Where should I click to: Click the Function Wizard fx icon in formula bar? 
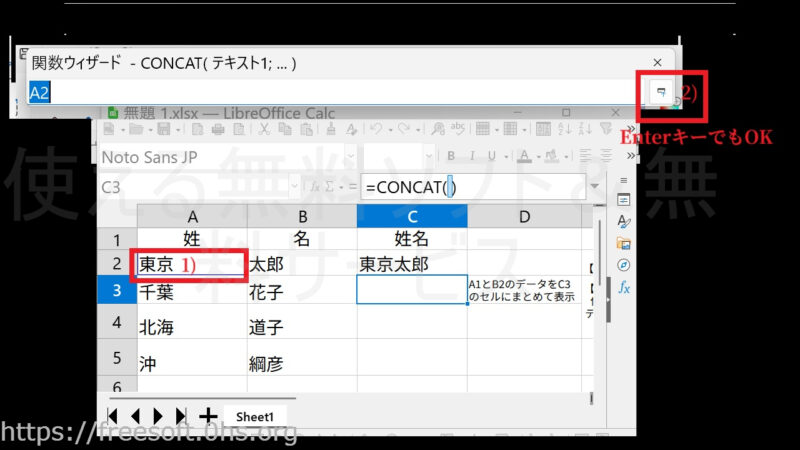pyautogui.click(x=314, y=187)
